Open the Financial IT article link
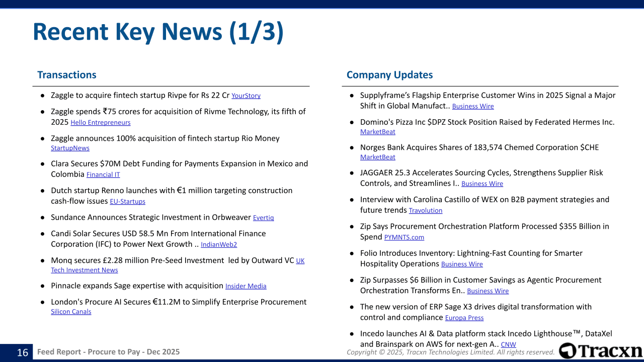The width and height of the screenshot is (644, 362). point(103,175)
